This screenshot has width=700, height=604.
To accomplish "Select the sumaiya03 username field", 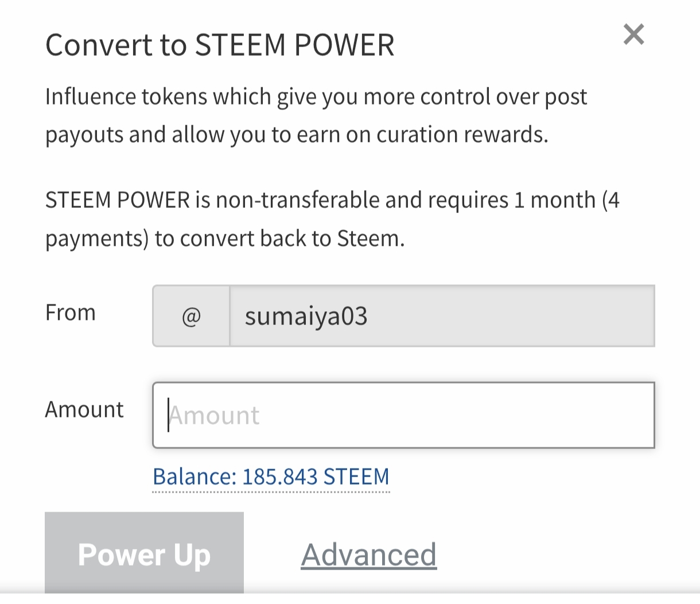I will coord(442,316).
